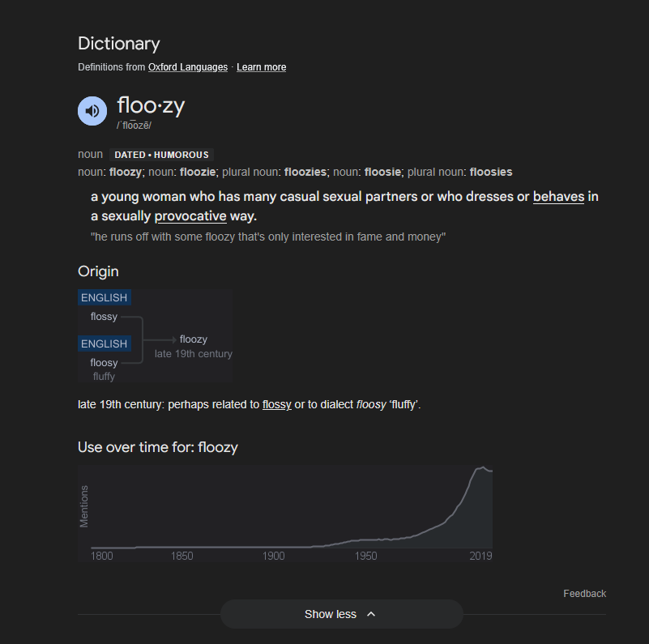Click the Learn more link
This screenshot has width=649, height=644.
click(261, 67)
